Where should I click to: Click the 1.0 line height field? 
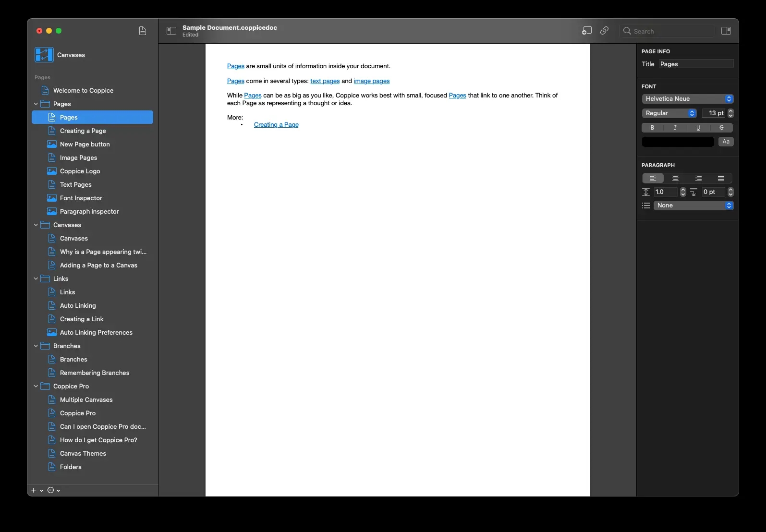point(666,192)
